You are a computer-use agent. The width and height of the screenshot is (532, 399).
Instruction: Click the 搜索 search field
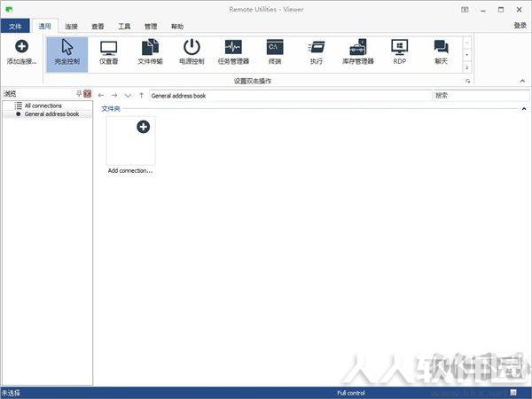click(481, 96)
